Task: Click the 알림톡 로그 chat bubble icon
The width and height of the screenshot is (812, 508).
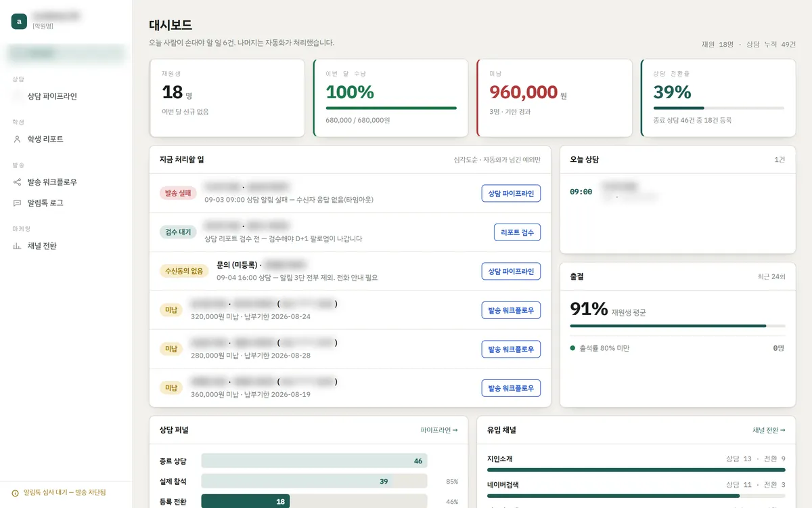Action: [x=18, y=203]
